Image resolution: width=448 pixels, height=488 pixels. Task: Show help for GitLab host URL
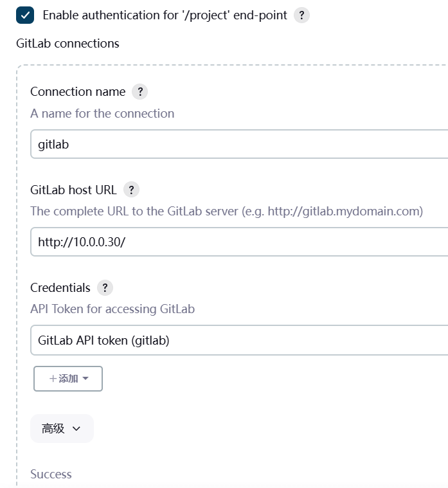click(x=131, y=190)
